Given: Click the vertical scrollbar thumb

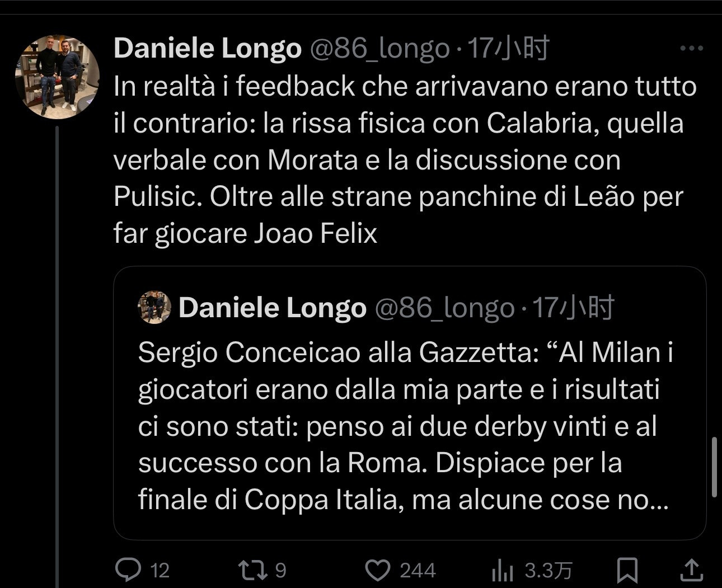Looking at the screenshot, I should (714, 467).
